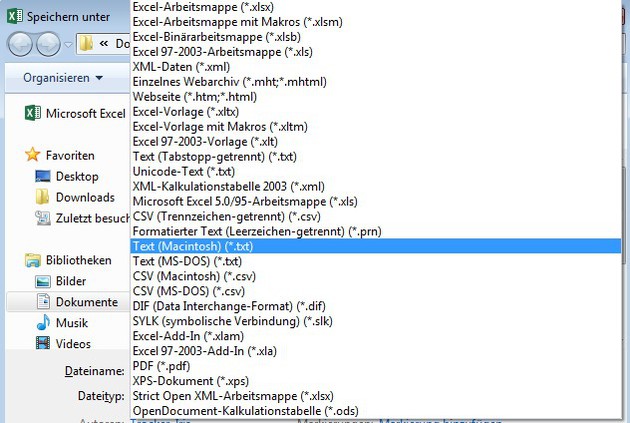Viewport: 630px width, 423px height.
Task: Select CSV (Macintosh) (*.csv) format
Action: click(x=376, y=276)
